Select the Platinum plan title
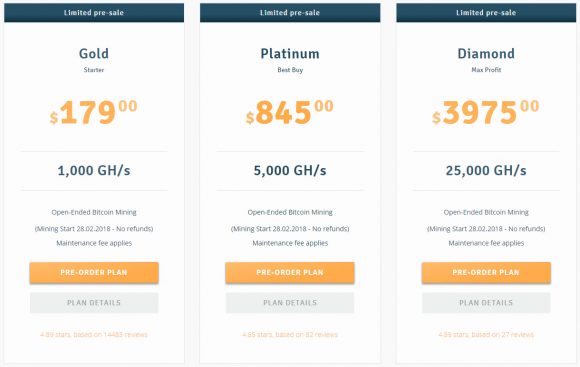 (290, 54)
